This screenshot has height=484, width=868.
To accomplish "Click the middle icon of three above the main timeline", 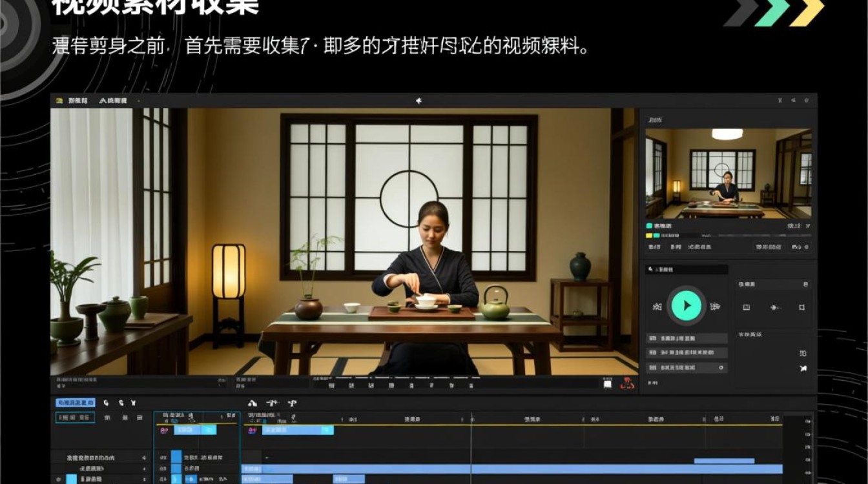I will pyautogui.click(x=273, y=403).
